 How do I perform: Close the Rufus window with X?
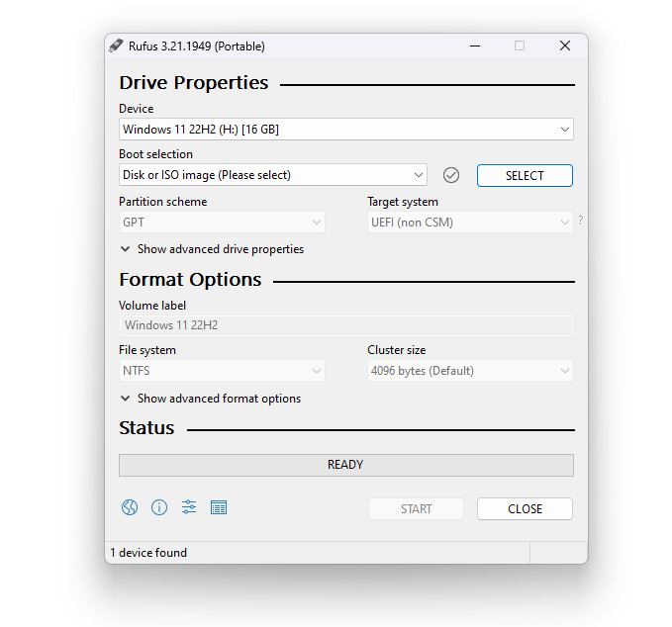(565, 45)
